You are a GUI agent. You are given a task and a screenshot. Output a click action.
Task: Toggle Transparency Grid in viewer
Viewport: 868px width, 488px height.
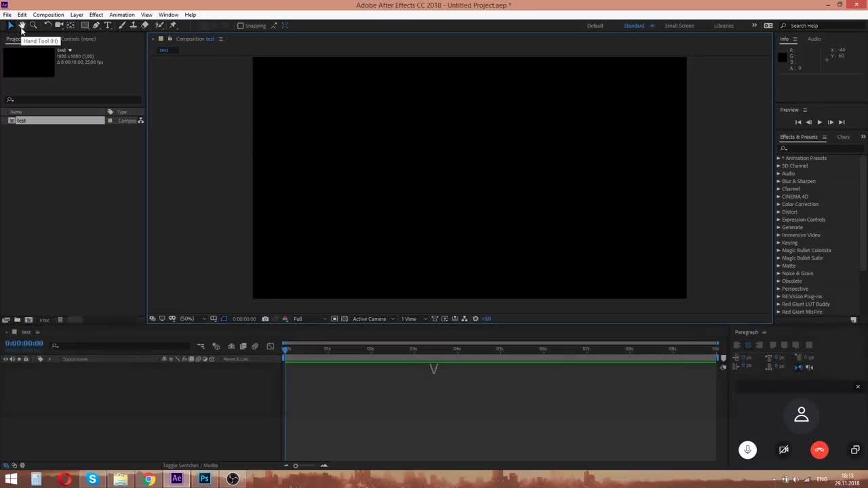coord(344,319)
